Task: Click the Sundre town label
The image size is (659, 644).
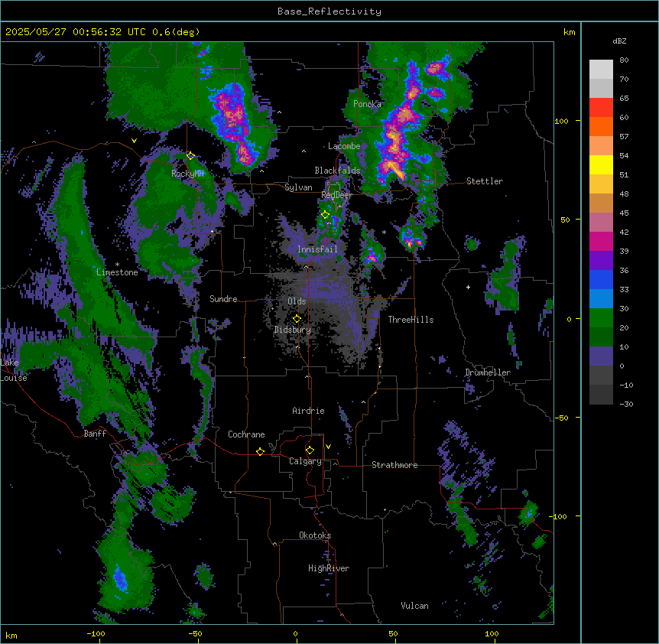Action: pyautogui.click(x=223, y=299)
